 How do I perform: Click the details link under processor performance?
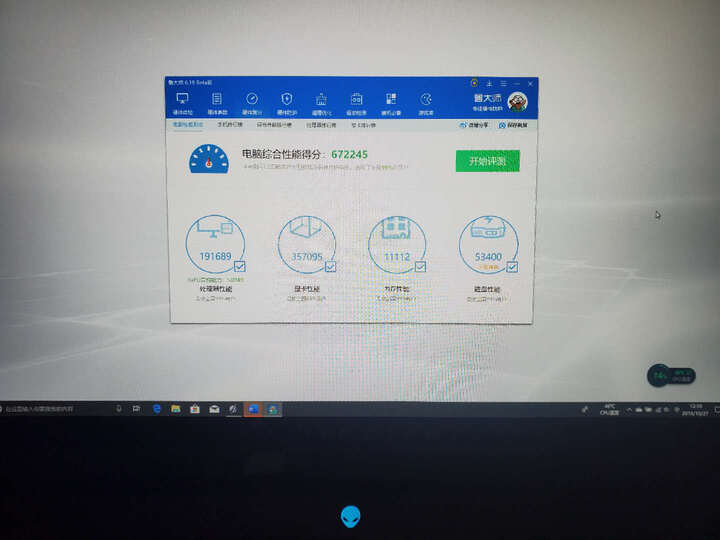[x=216, y=298]
